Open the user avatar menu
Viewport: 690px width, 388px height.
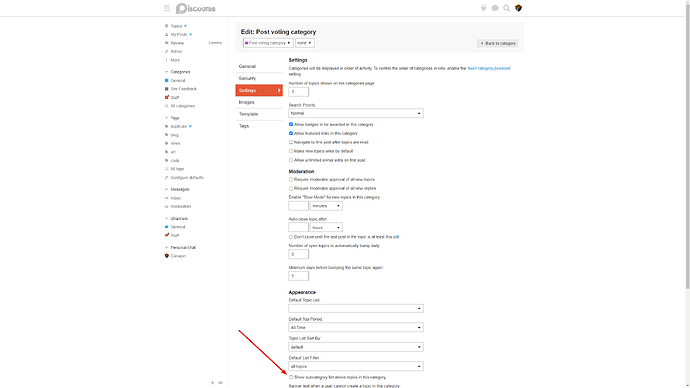518,8
